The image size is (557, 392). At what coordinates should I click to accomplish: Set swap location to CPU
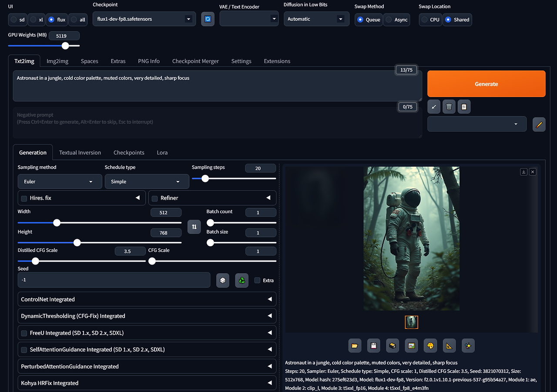tap(430, 20)
